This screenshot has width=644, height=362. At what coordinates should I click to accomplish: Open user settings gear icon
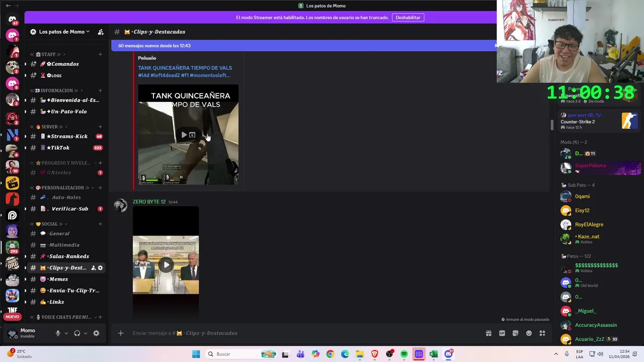tap(96, 333)
